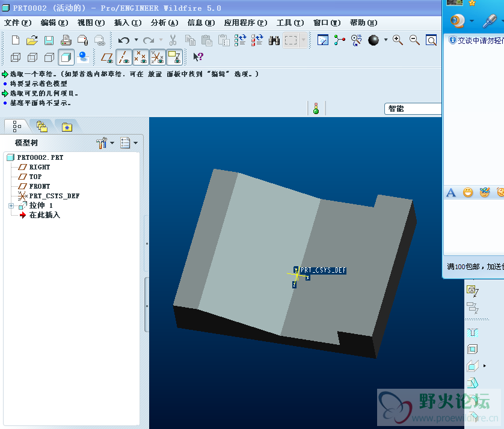Click the context-sensitive Help arrow icon
This screenshot has width=504, height=429.
click(x=198, y=57)
